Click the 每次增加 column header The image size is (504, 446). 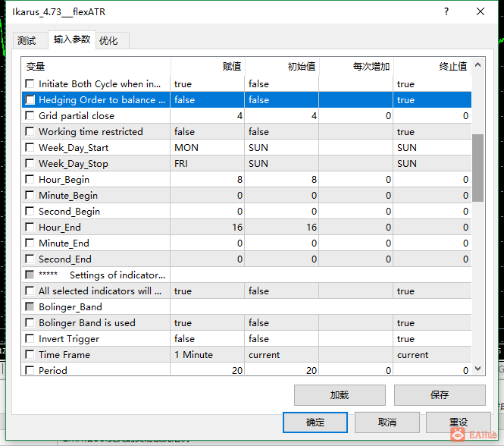click(x=356, y=67)
